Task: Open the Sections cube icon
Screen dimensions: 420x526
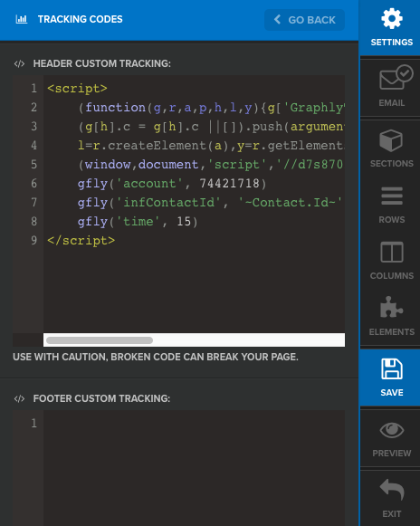Action: coord(391,148)
